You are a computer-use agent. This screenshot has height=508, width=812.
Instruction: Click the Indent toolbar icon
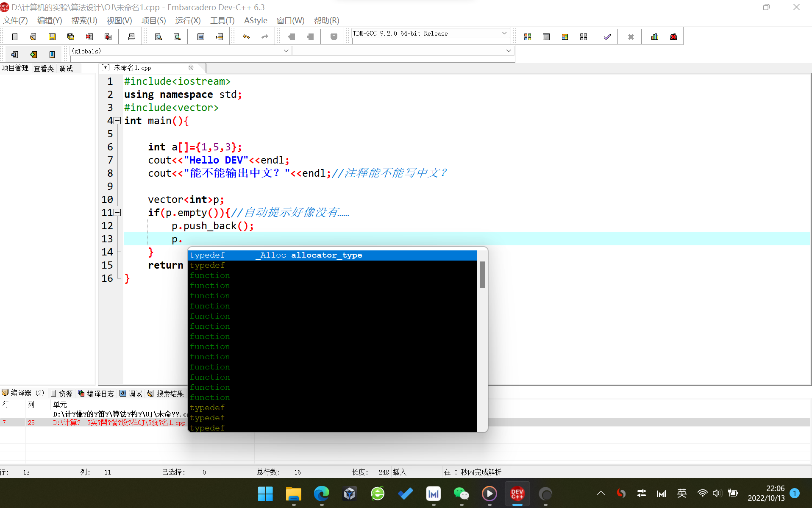292,37
